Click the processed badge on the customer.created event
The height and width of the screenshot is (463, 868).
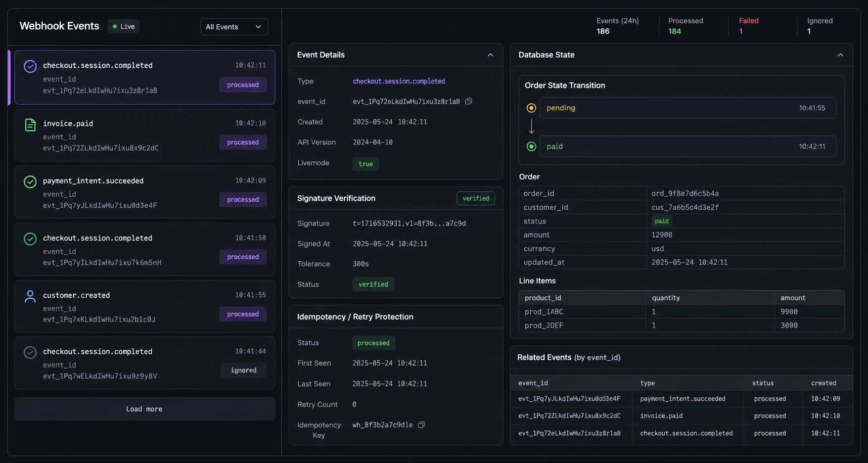point(243,314)
